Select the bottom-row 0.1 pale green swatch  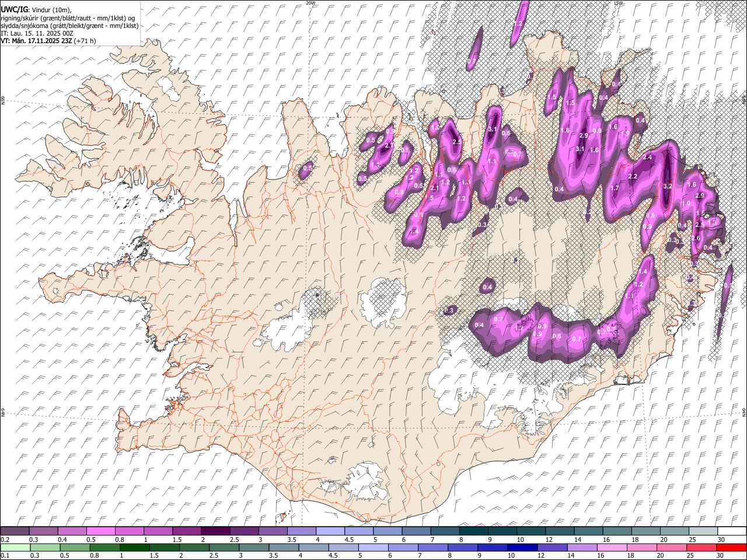coord(15,548)
